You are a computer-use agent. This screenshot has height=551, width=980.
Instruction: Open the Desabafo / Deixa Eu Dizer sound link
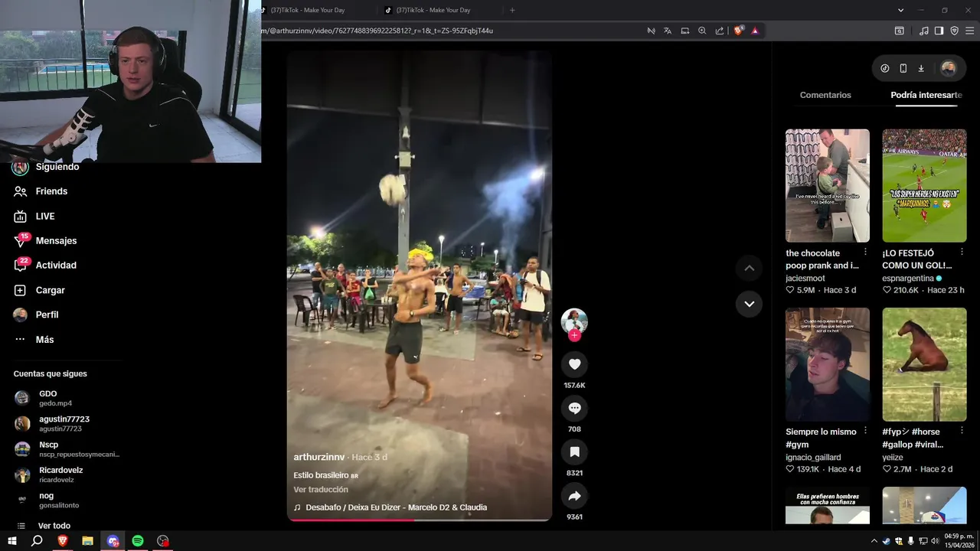(x=390, y=507)
